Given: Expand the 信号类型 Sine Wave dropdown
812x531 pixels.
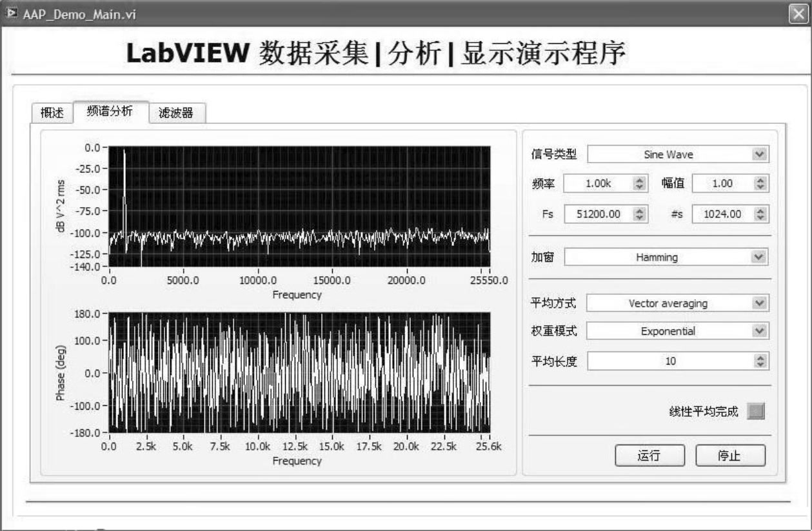Looking at the screenshot, I should click(760, 154).
